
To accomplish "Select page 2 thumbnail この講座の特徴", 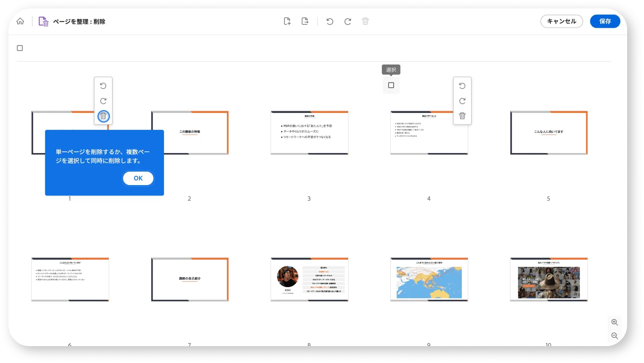I will [x=190, y=133].
